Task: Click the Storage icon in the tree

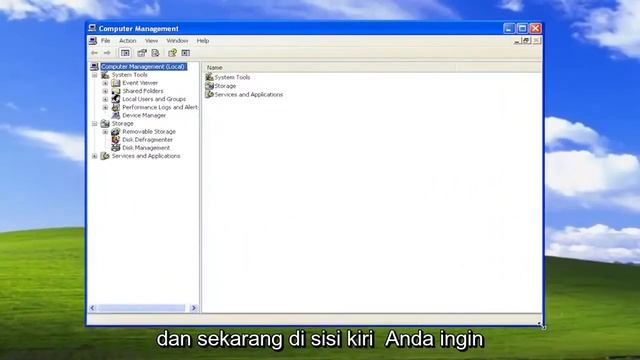Action: (105, 123)
